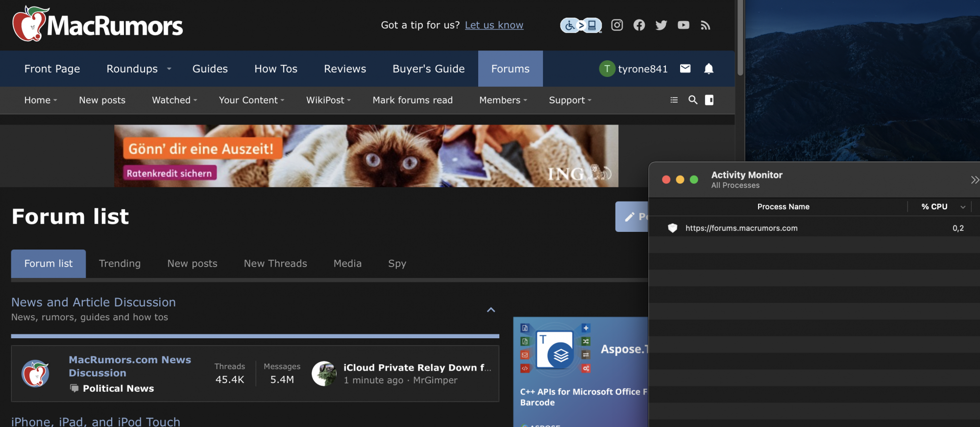Click the Aspose C++ APIs advertisement
Screen dimensions: 980x427
pos(581,372)
